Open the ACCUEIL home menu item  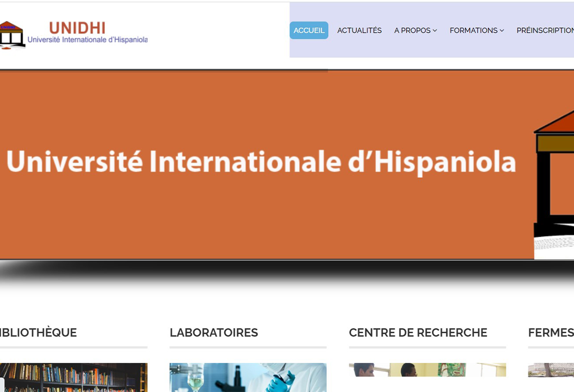[x=309, y=30]
